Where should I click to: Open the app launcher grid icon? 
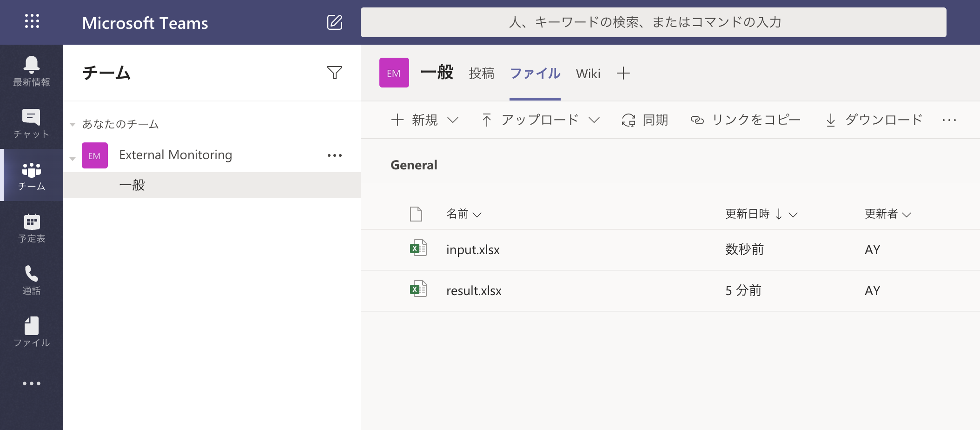click(32, 21)
